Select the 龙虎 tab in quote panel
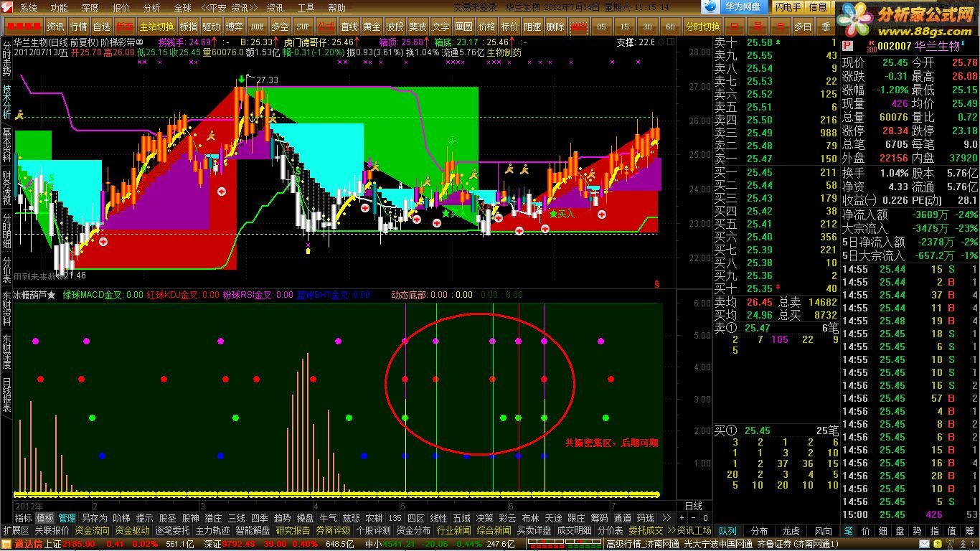Image resolution: width=980 pixels, height=551 pixels. [x=791, y=531]
